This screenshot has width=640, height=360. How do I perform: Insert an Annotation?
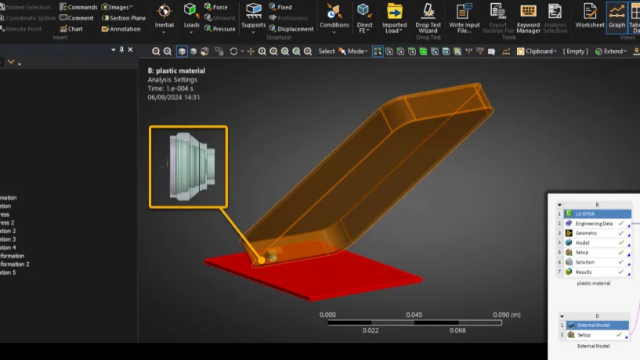121,29
